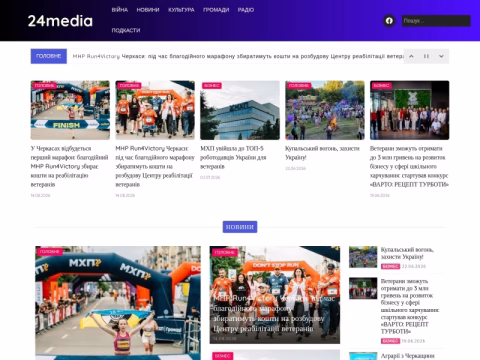480x360 pixels.
Task: Click БІЗНЕС tag beside 19.06.2026 date
Action: (390, 341)
